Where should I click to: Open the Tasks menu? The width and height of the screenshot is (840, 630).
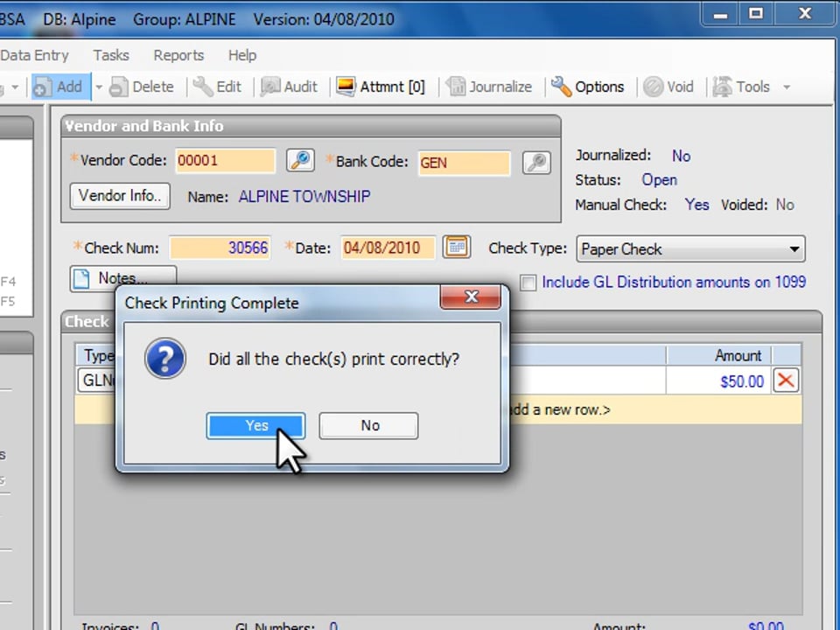tap(111, 55)
